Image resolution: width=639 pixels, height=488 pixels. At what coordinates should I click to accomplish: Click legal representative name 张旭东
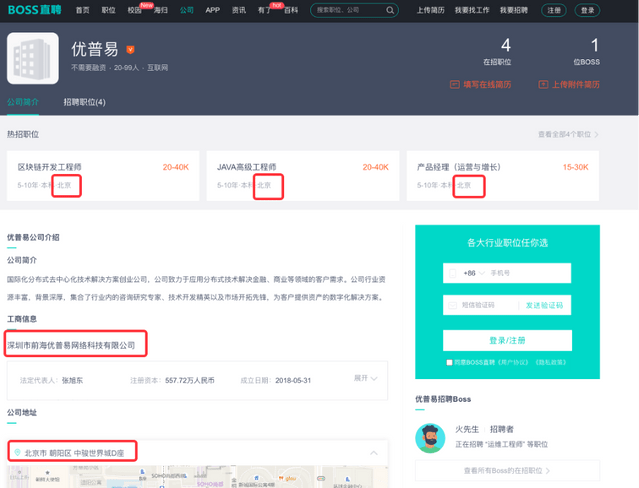click(72, 380)
